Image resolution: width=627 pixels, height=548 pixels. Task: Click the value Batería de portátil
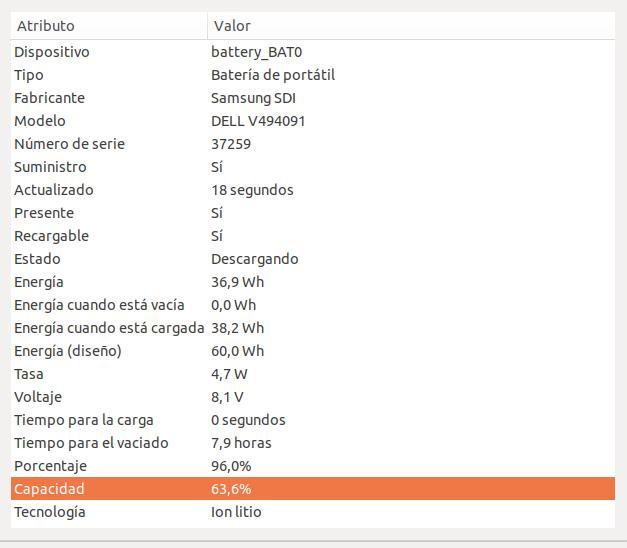point(273,75)
